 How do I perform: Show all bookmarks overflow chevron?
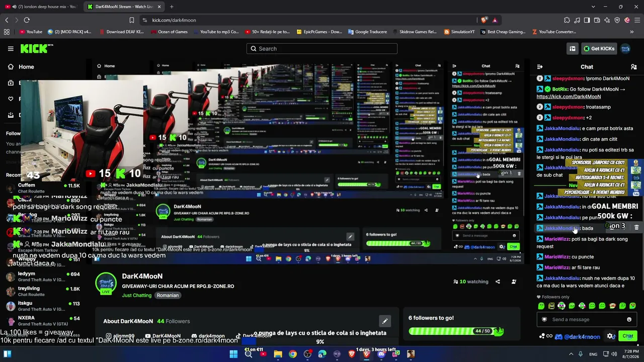click(x=632, y=32)
